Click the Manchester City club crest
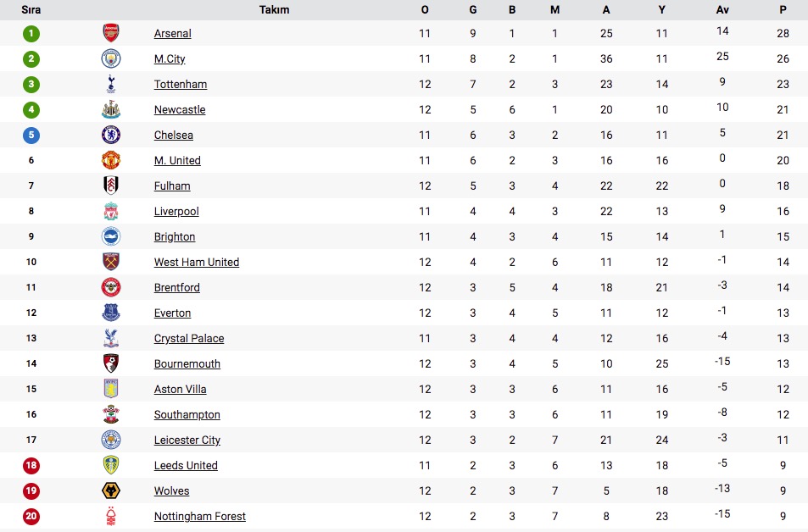Image resolution: width=808 pixels, height=532 pixels. click(111, 58)
